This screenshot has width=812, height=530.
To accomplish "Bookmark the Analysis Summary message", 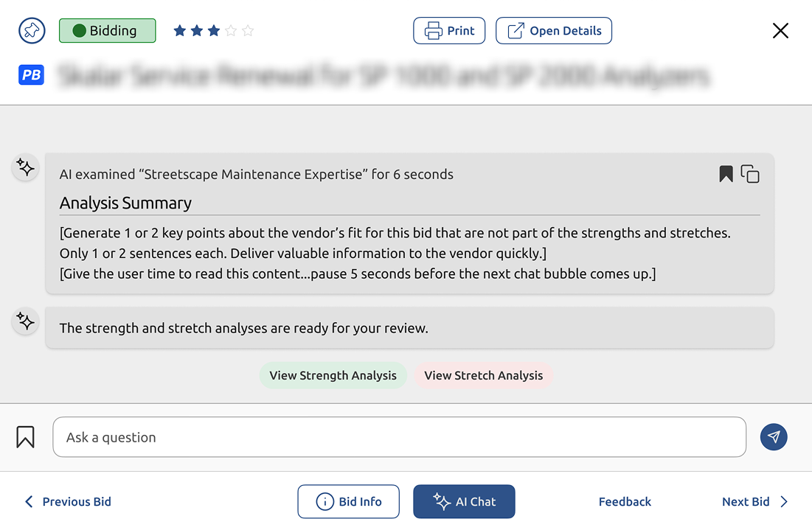I will (726, 174).
